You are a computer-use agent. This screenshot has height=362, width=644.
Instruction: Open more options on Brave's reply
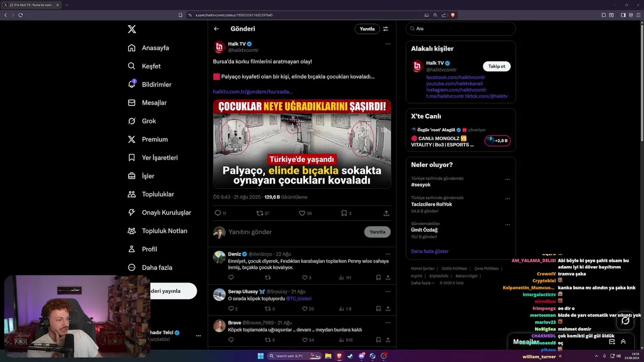click(x=387, y=322)
